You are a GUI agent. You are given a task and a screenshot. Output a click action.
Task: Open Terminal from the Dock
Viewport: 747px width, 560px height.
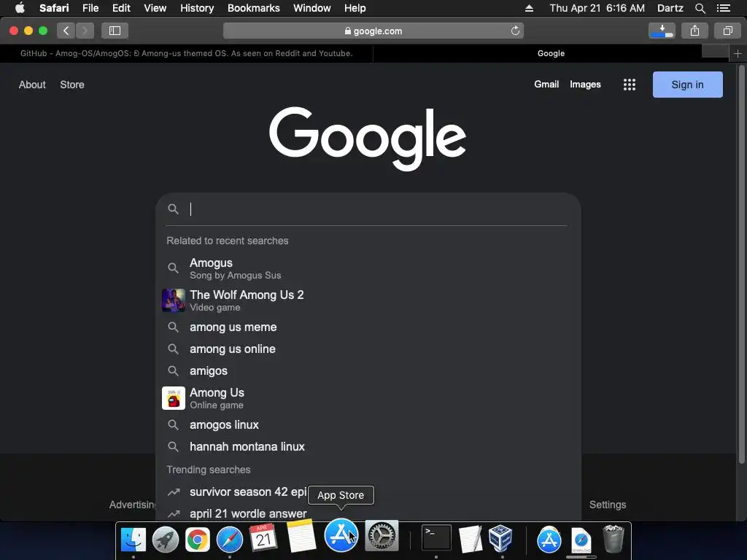[436, 537]
